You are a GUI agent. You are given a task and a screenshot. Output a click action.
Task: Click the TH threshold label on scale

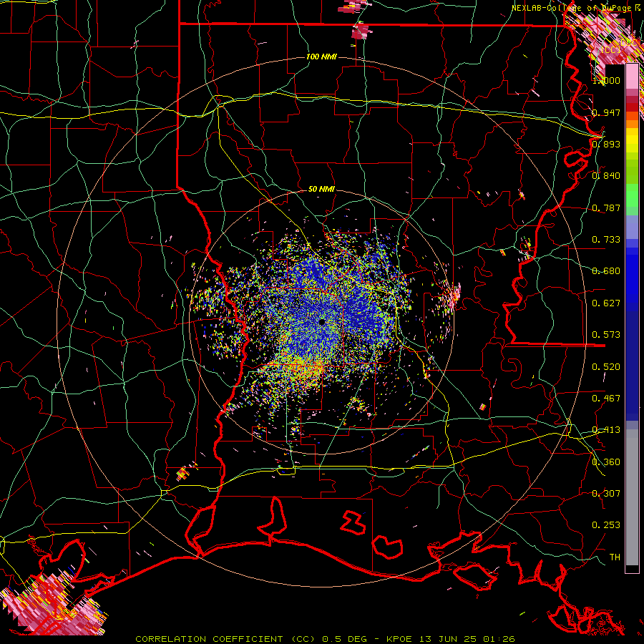(615, 557)
